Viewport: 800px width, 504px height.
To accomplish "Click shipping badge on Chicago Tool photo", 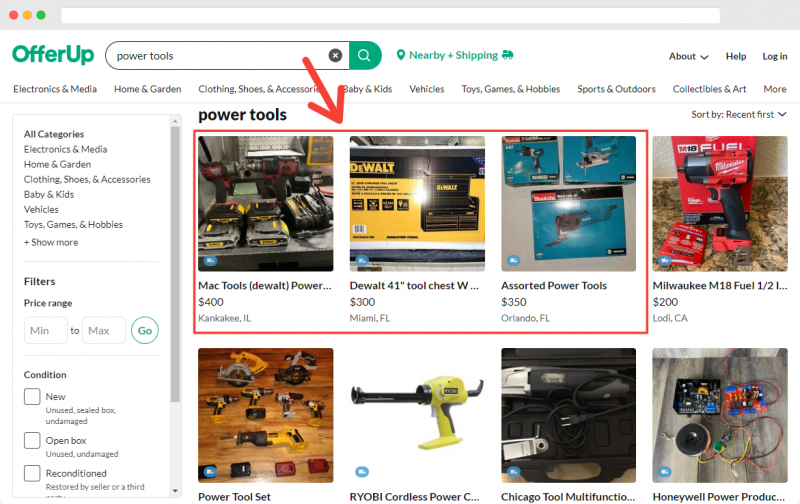I will (x=513, y=472).
